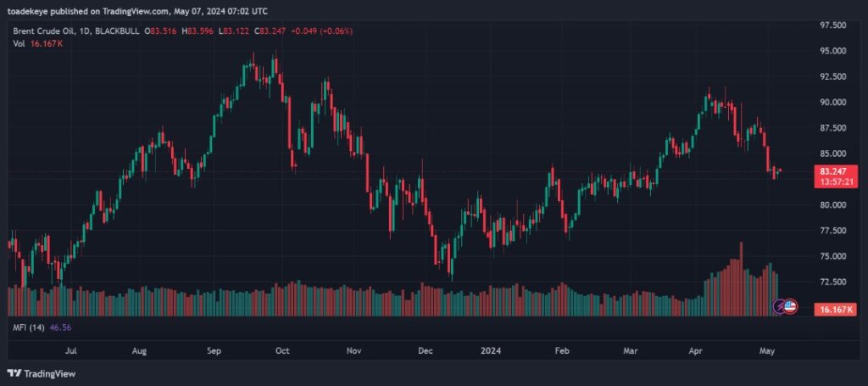Image resolution: width=868 pixels, height=386 pixels.
Task: Click the +0.049 (+0.06%) price change value
Action: 322,31
